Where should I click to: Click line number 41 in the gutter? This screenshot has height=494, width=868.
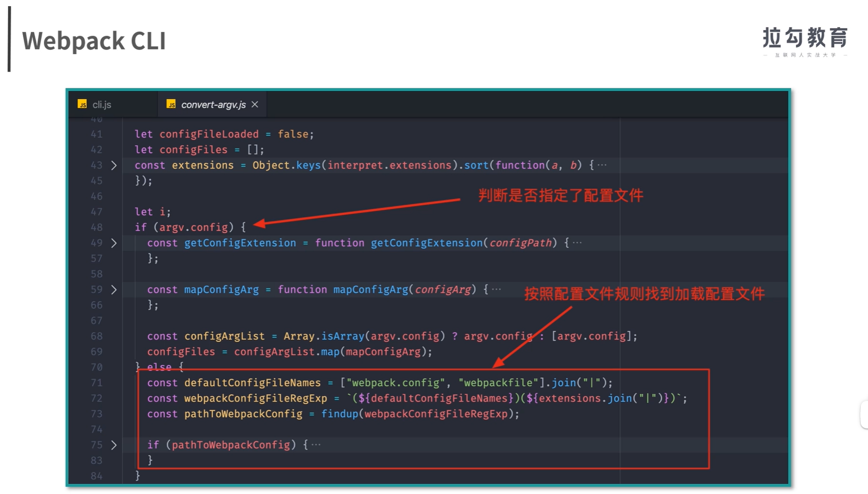pyautogui.click(x=97, y=134)
